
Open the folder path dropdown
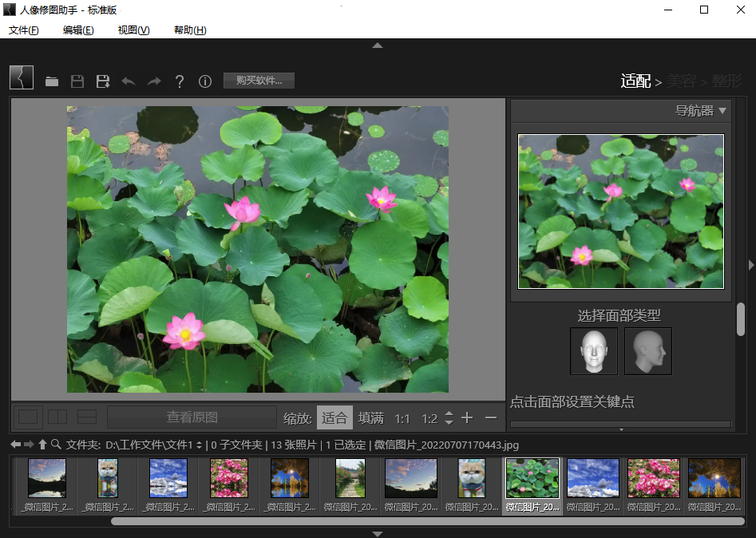click(200, 445)
